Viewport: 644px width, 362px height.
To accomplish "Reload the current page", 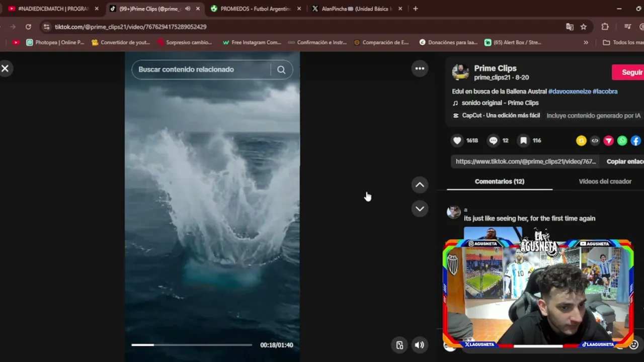I will coord(28,27).
